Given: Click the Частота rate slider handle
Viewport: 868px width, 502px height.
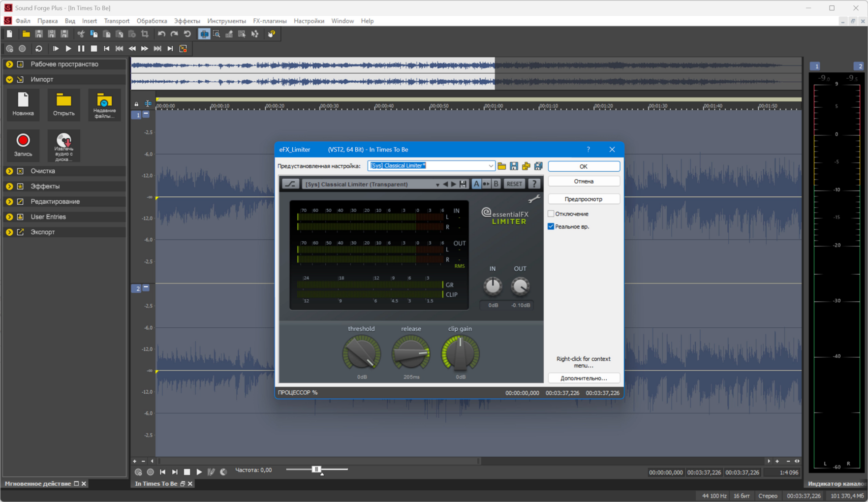Looking at the screenshot, I should pos(316,470).
